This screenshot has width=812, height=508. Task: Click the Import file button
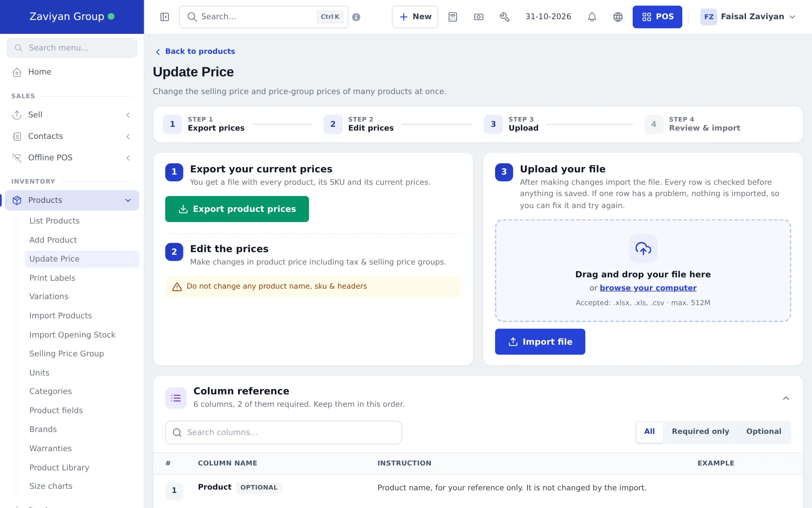(x=540, y=342)
